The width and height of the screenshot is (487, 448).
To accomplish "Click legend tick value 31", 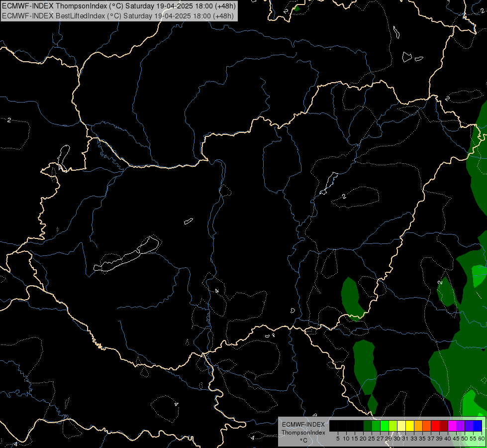I will pyautogui.click(x=405, y=439).
